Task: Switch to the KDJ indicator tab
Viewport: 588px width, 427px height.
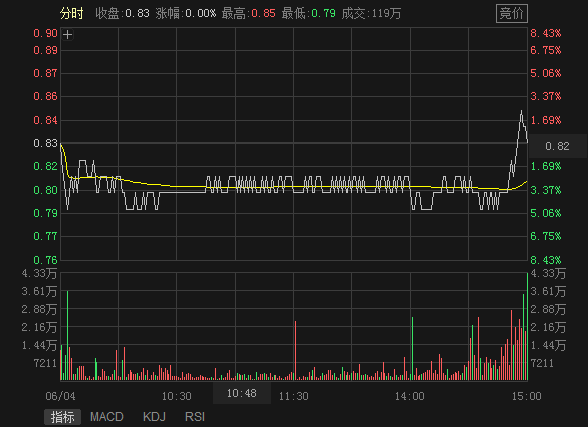Action: tap(154, 417)
